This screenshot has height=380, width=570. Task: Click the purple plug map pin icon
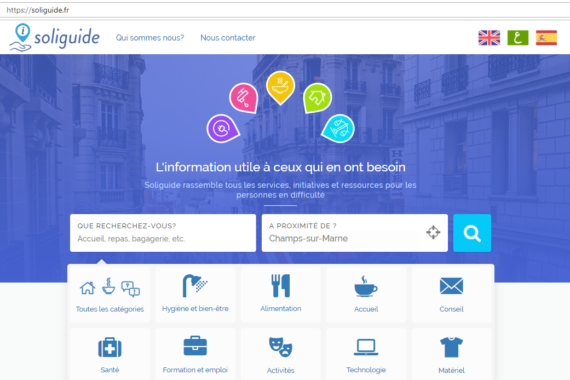(222, 128)
